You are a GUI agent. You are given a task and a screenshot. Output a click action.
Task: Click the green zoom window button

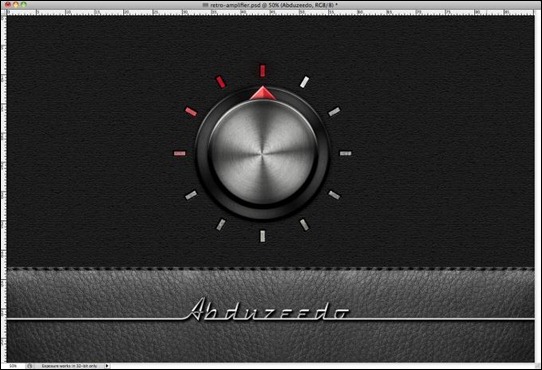click(24, 5)
